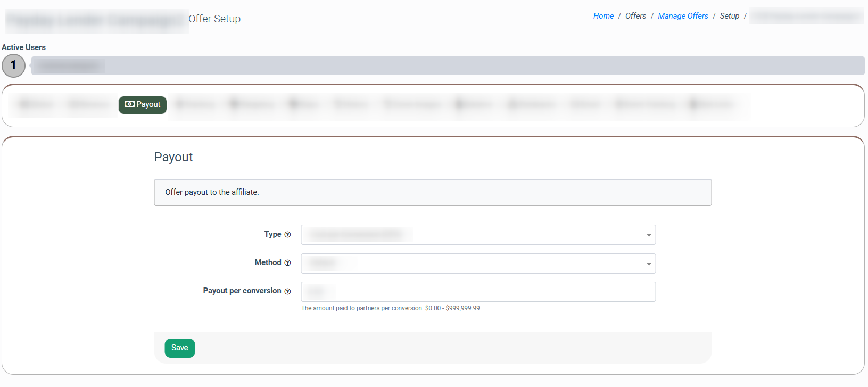Screen dimensions: 868x387
Task: Save the payout settings
Action: (x=179, y=348)
